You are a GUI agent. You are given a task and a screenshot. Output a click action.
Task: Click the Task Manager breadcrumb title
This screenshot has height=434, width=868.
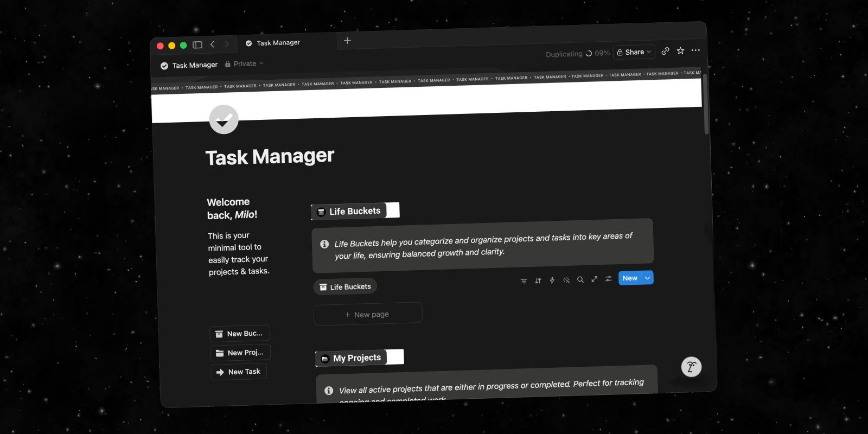pos(189,65)
